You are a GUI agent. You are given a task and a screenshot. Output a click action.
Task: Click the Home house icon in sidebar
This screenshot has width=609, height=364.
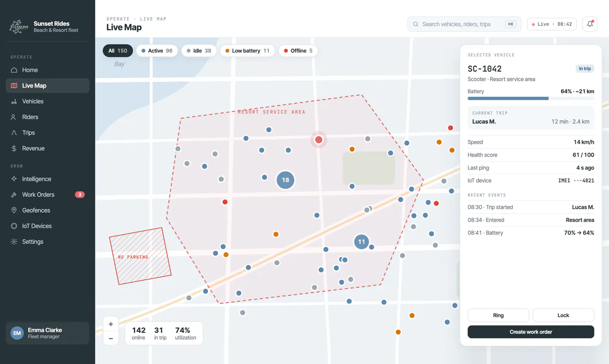click(14, 70)
